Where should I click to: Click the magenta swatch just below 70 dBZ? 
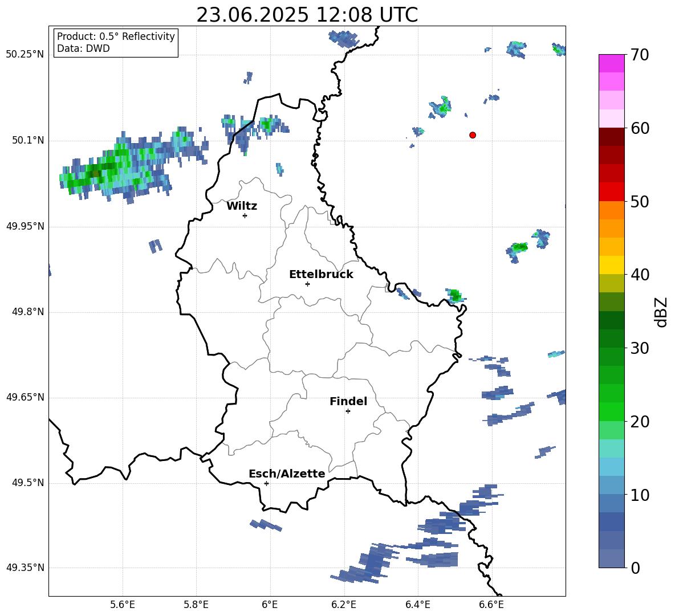pos(611,64)
